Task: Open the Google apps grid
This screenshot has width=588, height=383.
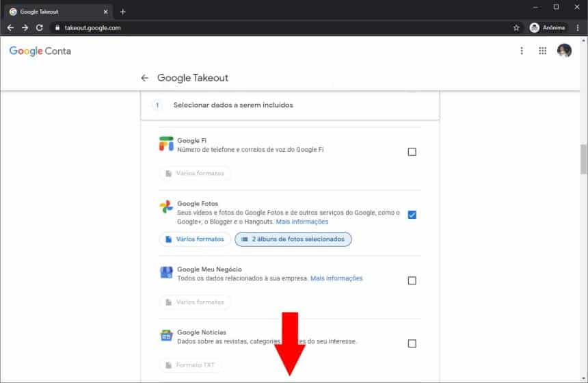Action: [x=543, y=51]
